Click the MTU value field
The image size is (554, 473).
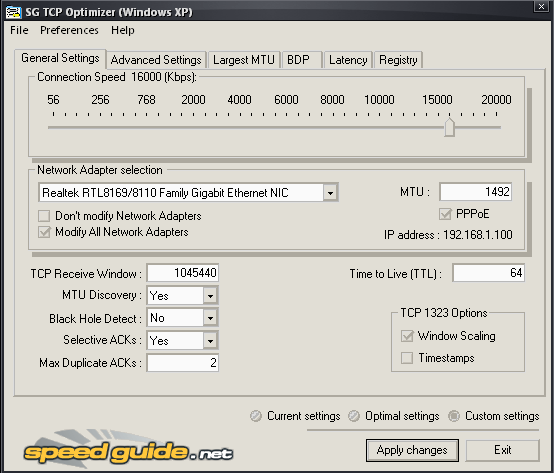[476, 192]
